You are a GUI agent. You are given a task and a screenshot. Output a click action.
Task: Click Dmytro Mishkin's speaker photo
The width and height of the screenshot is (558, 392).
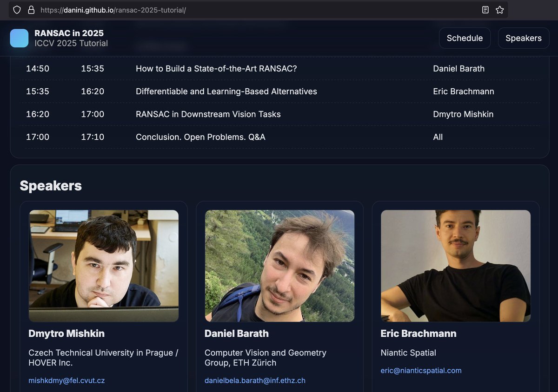(104, 265)
